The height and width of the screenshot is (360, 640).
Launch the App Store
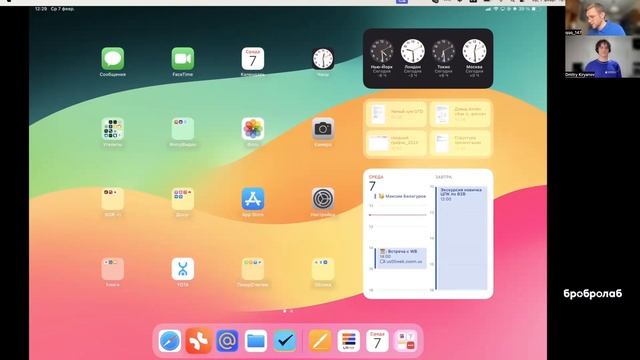253,199
